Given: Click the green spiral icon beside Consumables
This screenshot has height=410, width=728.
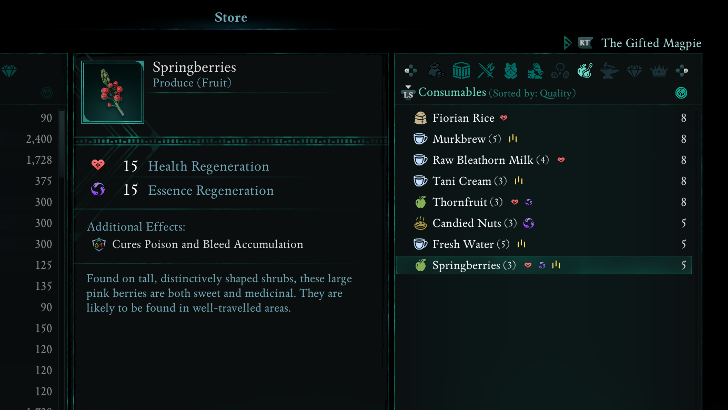Looking at the screenshot, I should click(681, 93).
